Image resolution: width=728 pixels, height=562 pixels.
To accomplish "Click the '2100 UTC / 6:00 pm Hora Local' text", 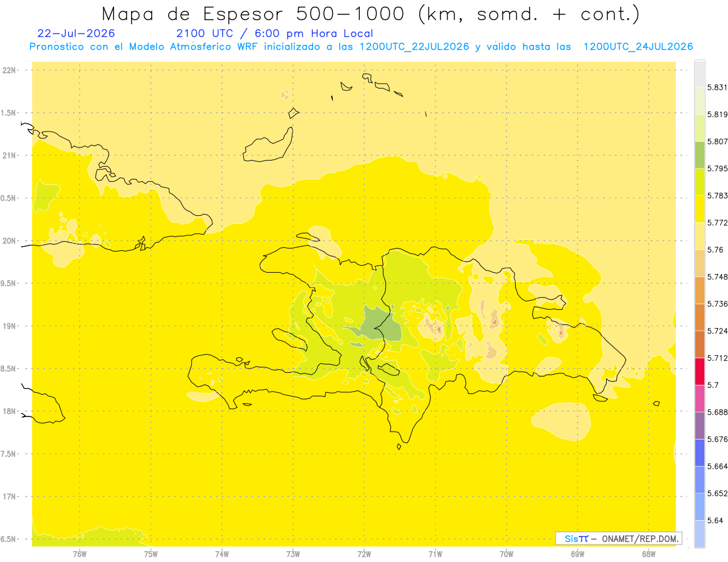I will click(x=275, y=33).
